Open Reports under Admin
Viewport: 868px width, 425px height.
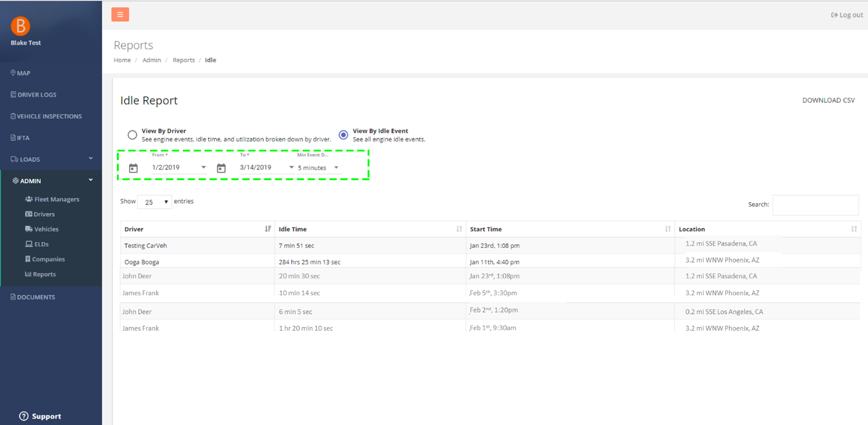click(40, 275)
